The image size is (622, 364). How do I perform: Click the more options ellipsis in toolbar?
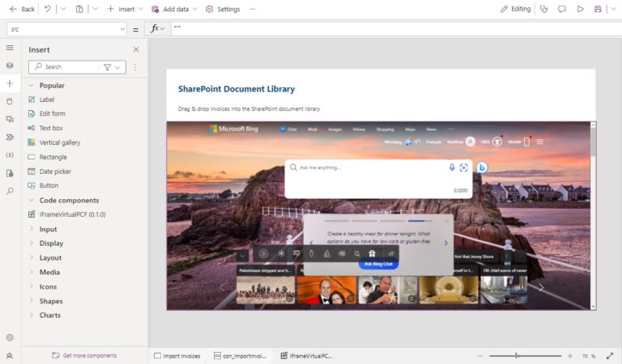click(x=253, y=9)
